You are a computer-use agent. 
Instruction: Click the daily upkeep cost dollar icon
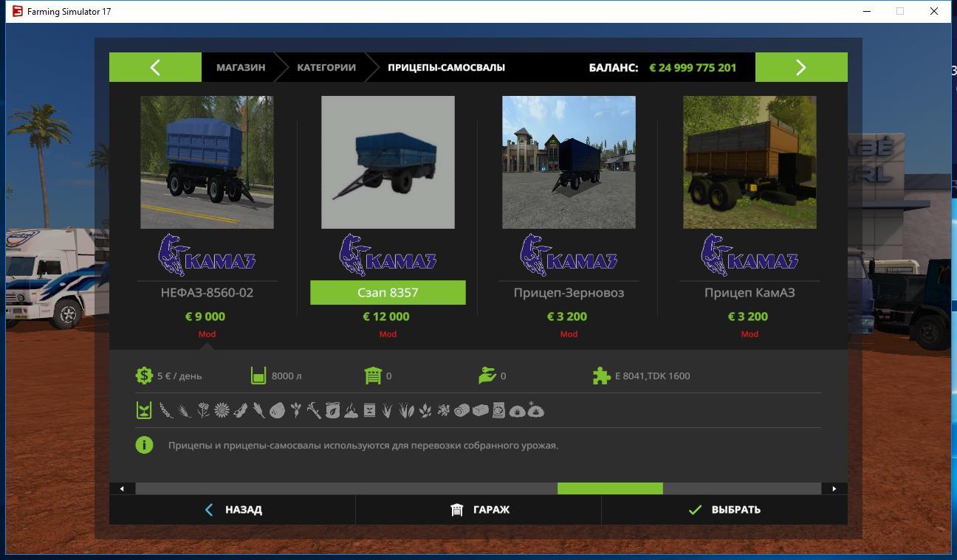pos(143,376)
